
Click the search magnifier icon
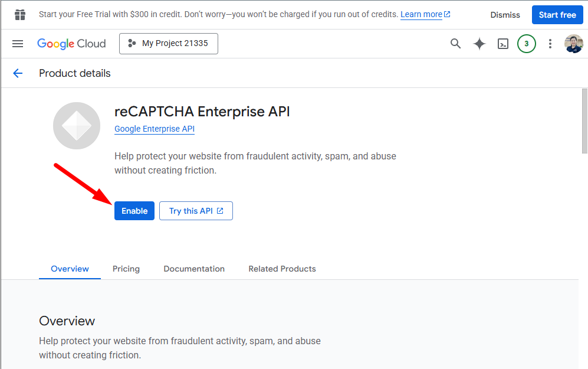pos(455,44)
